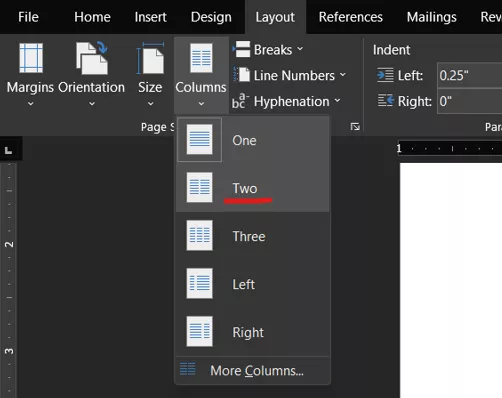Collapse the Columns dropdown chevron
This screenshot has height=398, width=502.
201,104
